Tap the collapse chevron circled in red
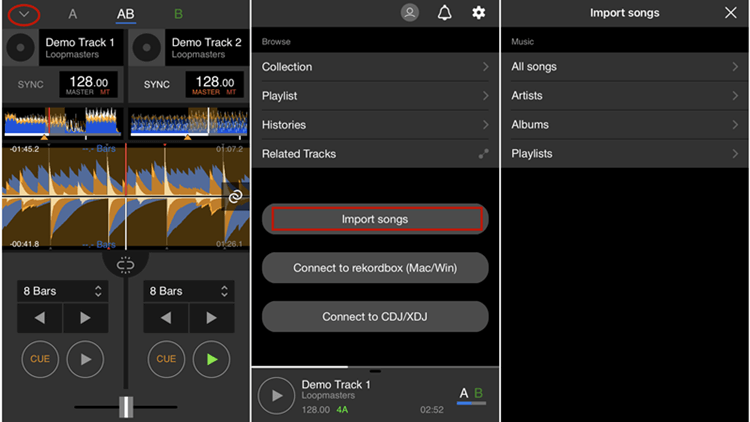This screenshot has width=750, height=422. (x=23, y=14)
